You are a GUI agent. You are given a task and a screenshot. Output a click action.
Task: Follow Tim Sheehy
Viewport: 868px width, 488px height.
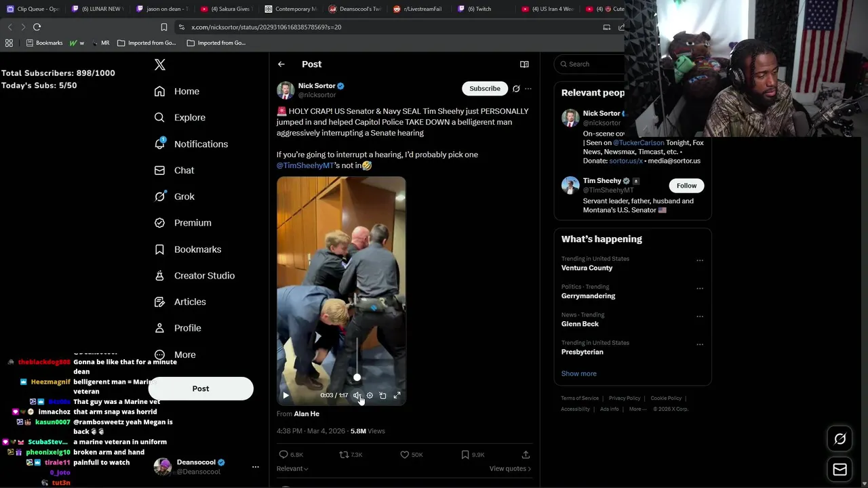click(686, 186)
